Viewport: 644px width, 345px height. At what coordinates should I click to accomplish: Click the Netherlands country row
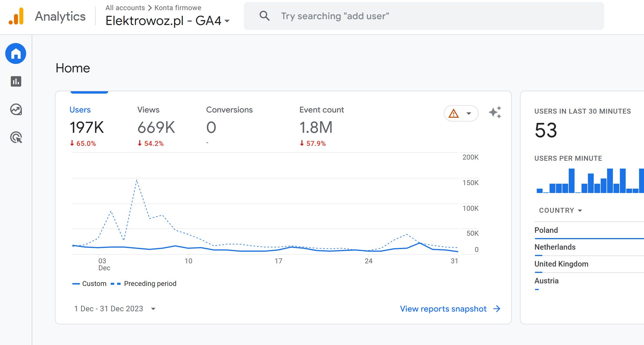click(x=589, y=247)
